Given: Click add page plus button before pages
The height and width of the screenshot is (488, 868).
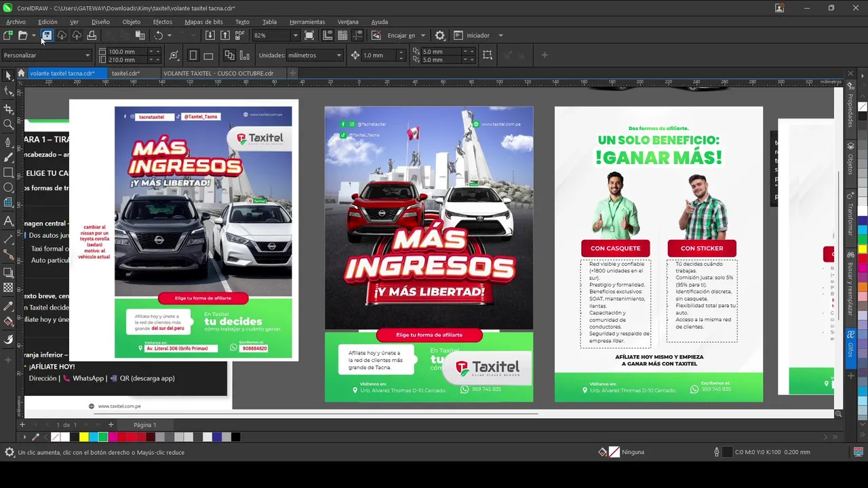Looking at the screenshot, I should (22, 425).
